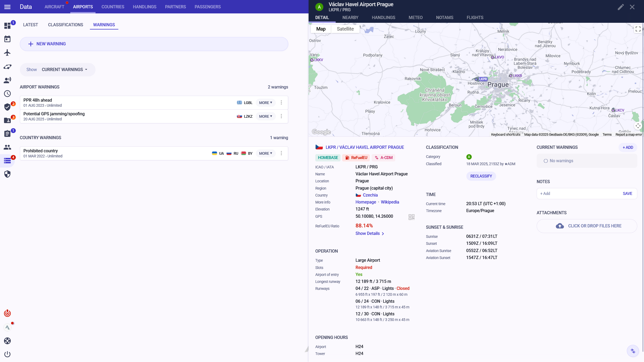Click the pencil edit icon in the airport header
Viewport: 644px width, 362px height.
click(x=620, y=7)
